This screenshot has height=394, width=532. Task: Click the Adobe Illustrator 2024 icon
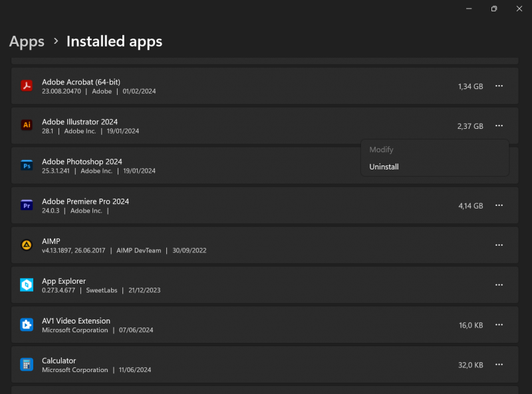27,126
